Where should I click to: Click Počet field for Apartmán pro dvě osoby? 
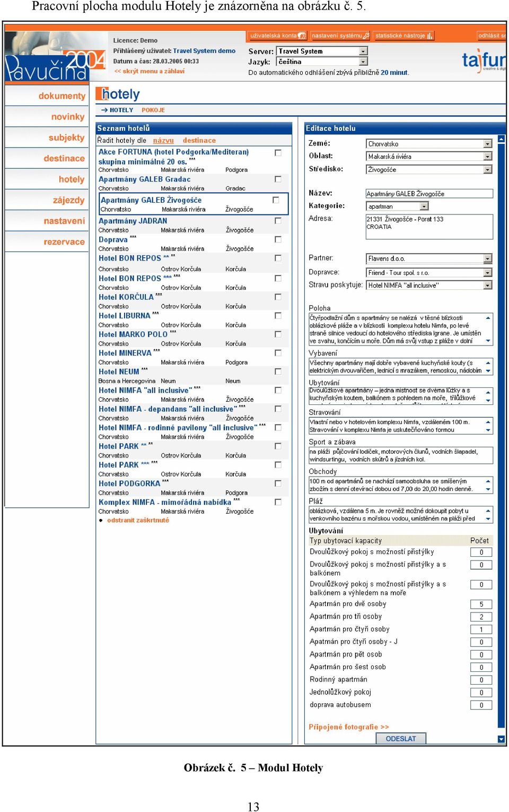point(481,604)
